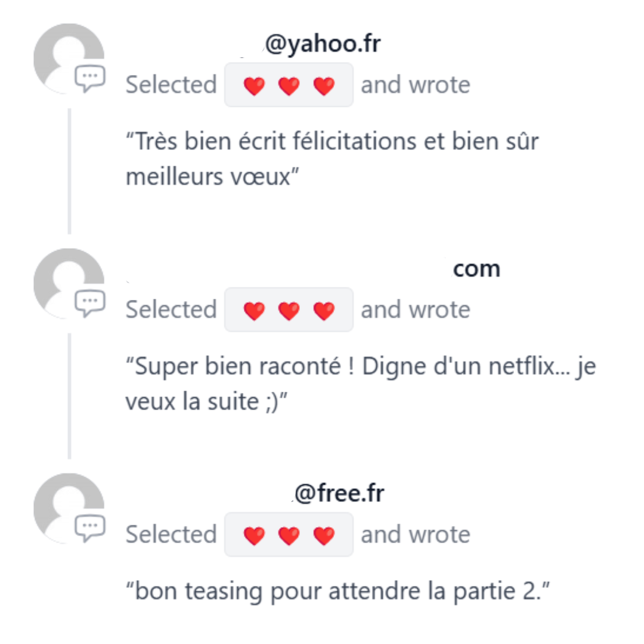Click the @free.fr commenter's avatar
The width and height of the screenshot is (644, 644).
[69, 509]
